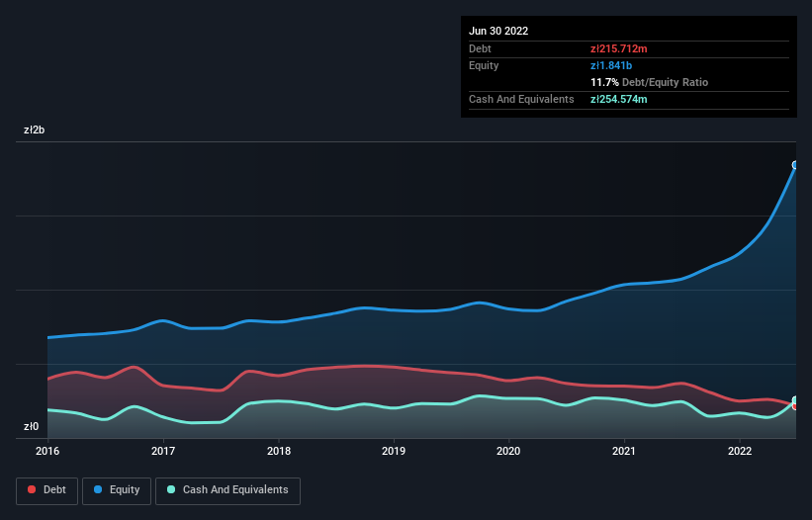Select the Equity endpoint marker on chart
The image size is (812, 520).
pos(795,165)
